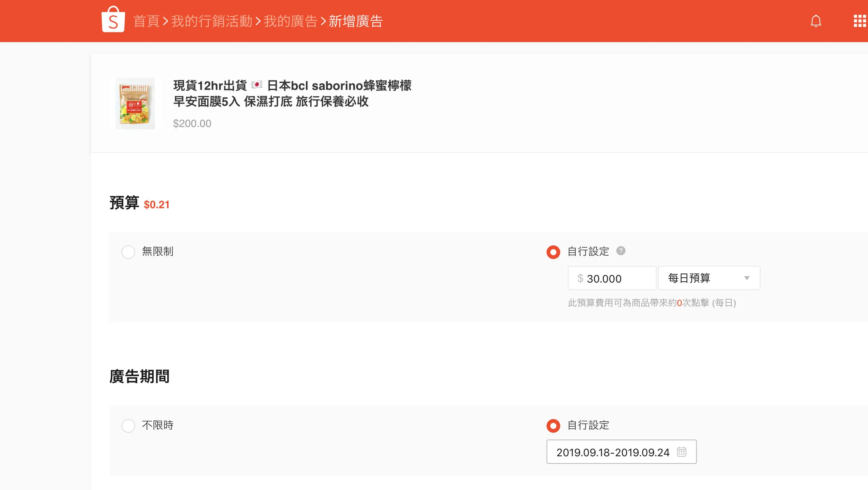Click the 預算 section heading
The width and height of the screenshot is (868, 490).
(x=124, y=203)
